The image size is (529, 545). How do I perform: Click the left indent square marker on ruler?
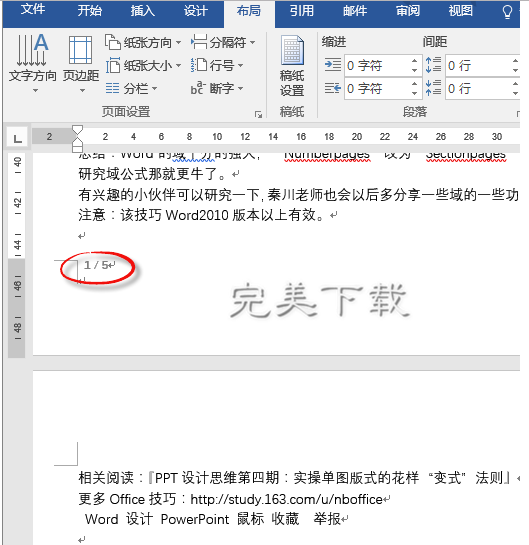tap(78, 149)
